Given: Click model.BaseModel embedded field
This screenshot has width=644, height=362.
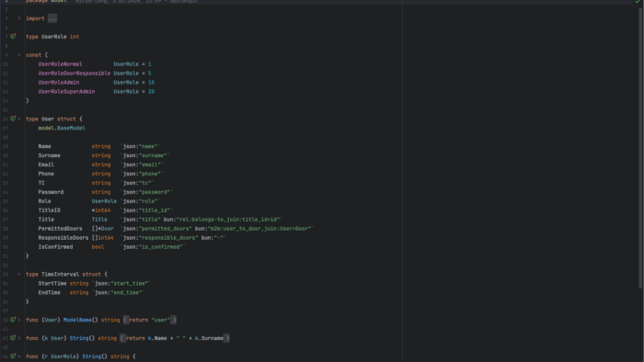Looking at the screenshot, I should 62,128.
